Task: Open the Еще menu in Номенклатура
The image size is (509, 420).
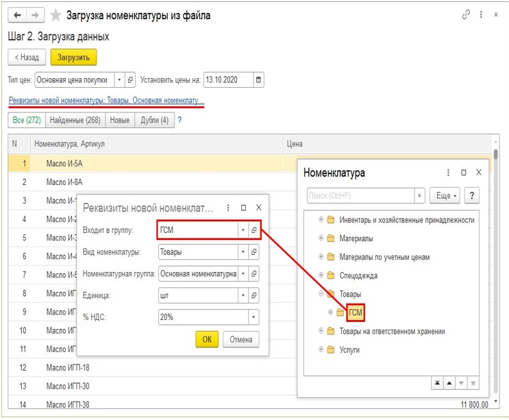Action: point(444,195)
